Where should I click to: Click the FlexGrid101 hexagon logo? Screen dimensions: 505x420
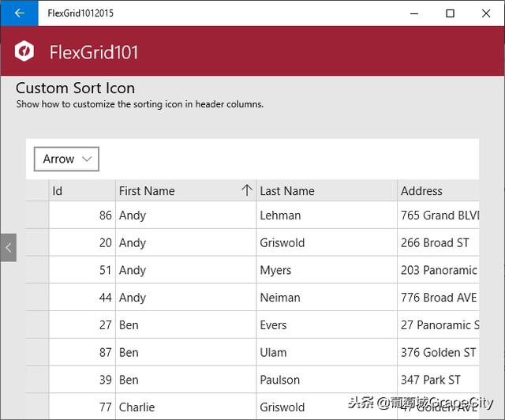coord(24,51)
